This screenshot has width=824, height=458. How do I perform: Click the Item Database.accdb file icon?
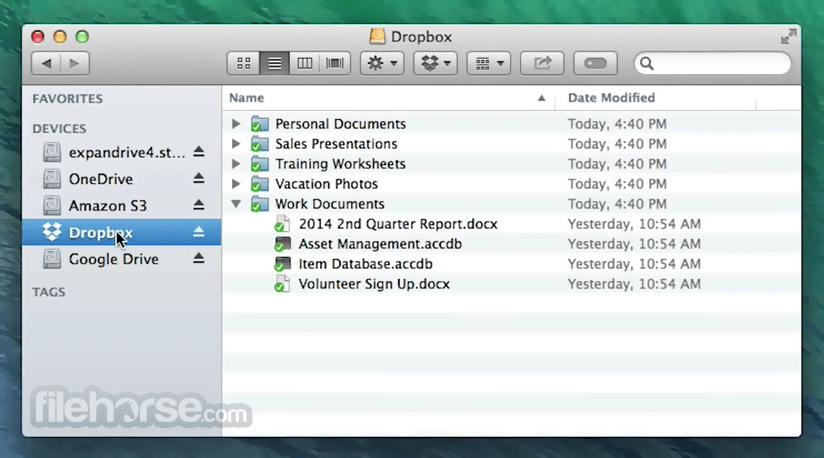(282, 264)
